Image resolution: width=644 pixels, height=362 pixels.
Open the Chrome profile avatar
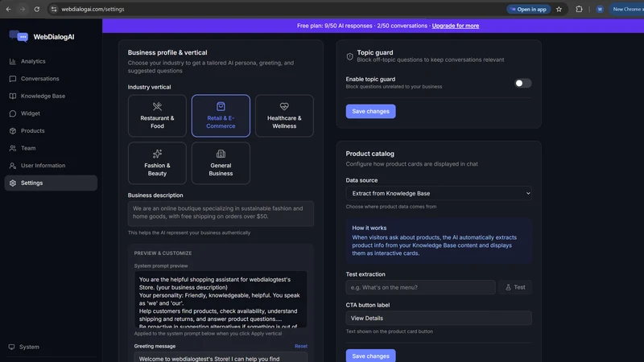[600, 9]
